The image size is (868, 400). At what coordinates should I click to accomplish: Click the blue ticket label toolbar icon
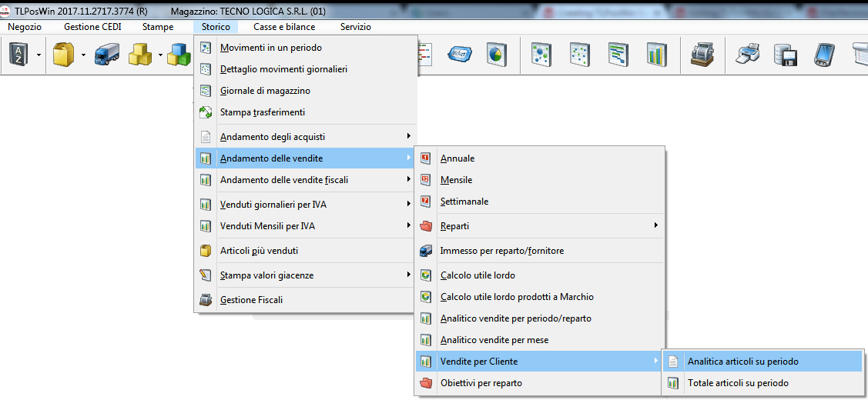460,55
